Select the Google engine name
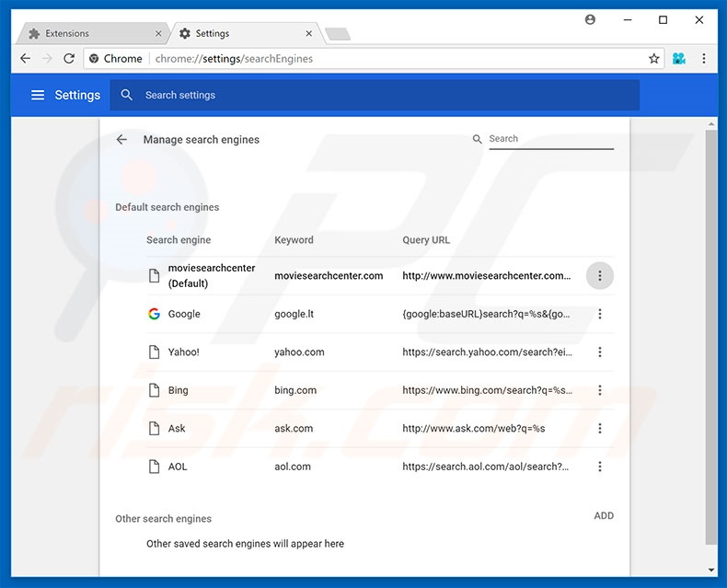 184,314
